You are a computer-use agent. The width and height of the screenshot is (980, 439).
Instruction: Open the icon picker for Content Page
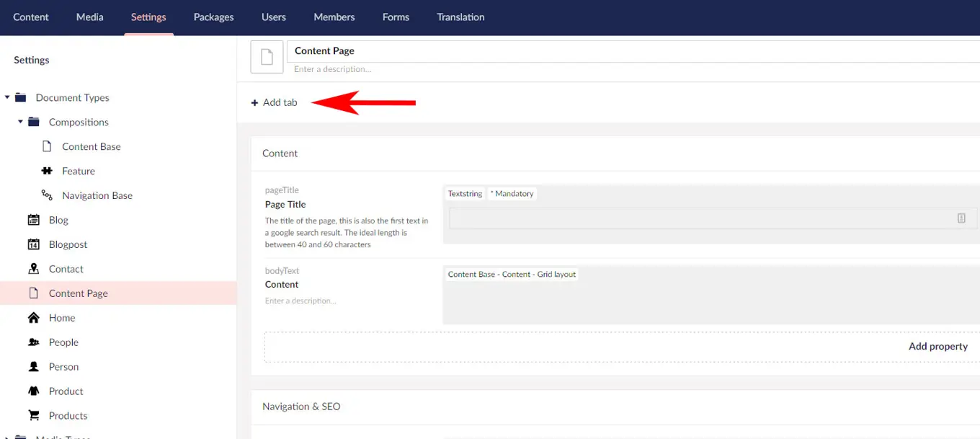tap(267, 57)
